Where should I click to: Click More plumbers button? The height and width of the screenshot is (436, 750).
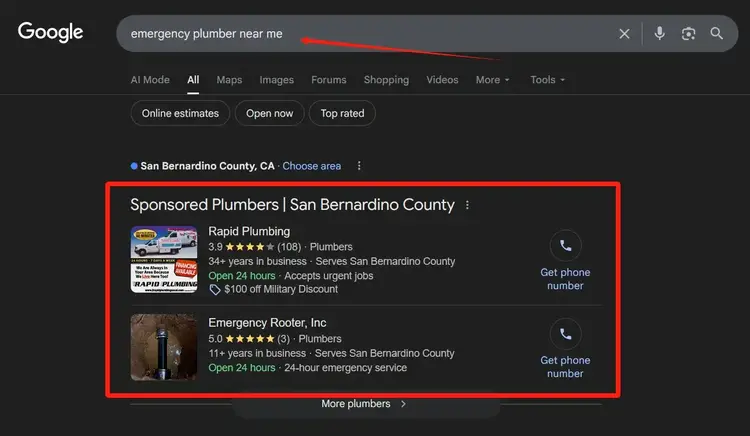click(366, 404)
